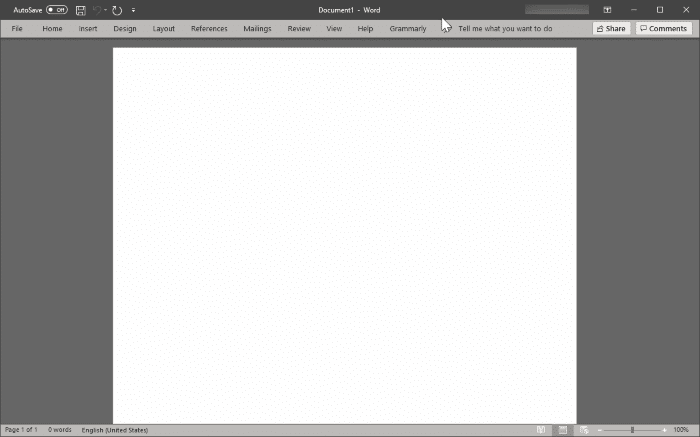Click the Undo arrow icon
The width and height of the screenshot is (700, 437).
point(97,10)
